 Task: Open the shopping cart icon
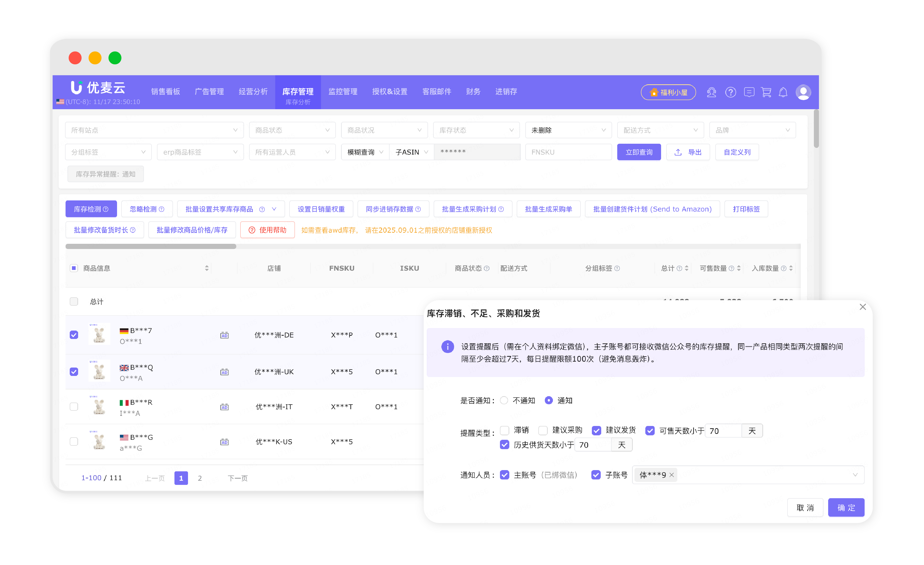tap(766, 92)
